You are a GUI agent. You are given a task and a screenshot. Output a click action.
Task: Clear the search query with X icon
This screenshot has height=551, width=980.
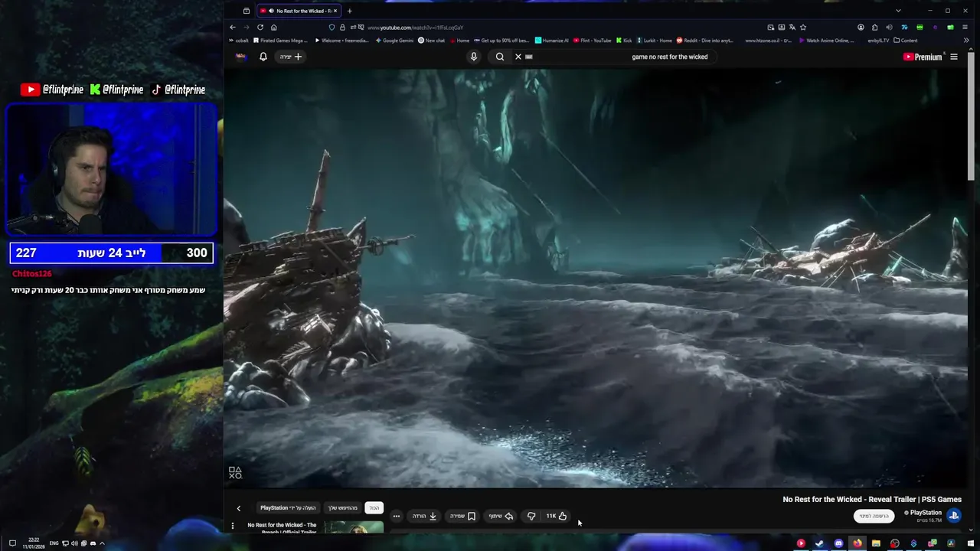518,57
